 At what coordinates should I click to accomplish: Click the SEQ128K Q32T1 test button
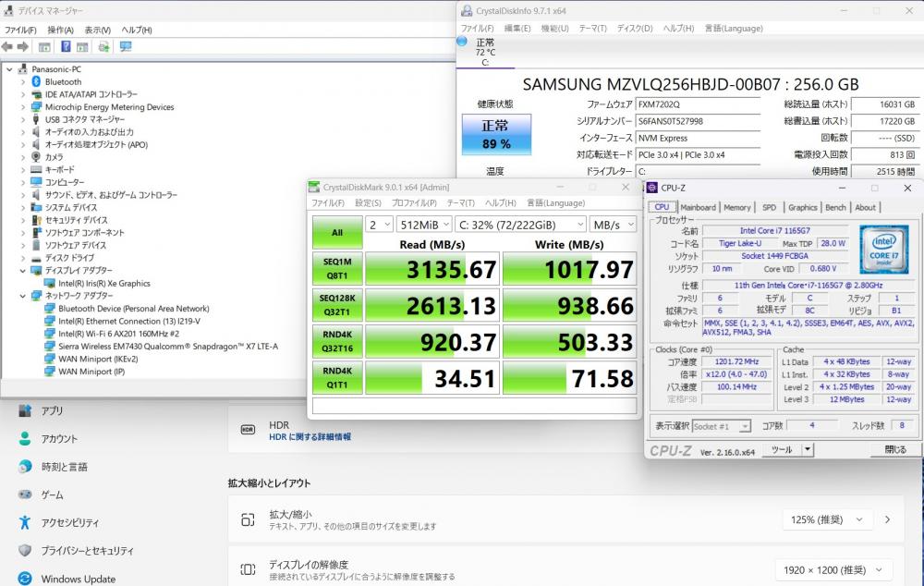337,305
